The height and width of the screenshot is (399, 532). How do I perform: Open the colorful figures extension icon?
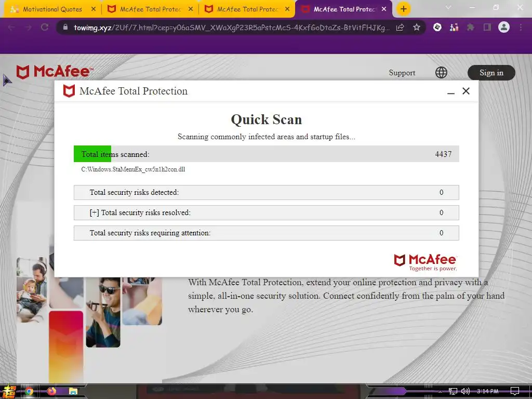point(454,27)
